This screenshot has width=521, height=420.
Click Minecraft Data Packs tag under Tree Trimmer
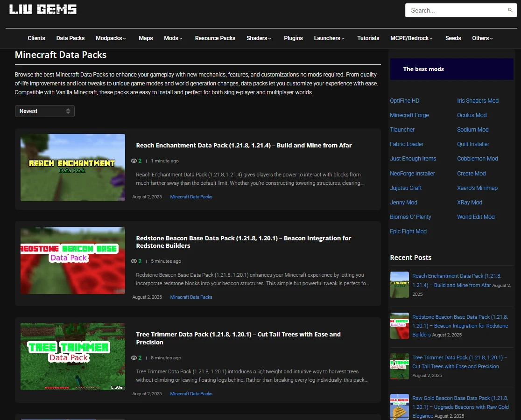(x=191, y=394)
